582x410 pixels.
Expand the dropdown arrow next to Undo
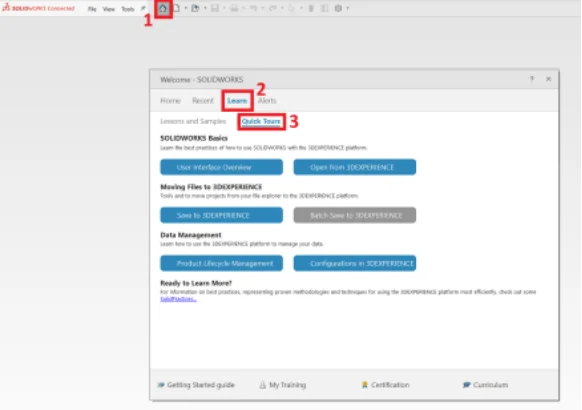(x=263, y=8)
